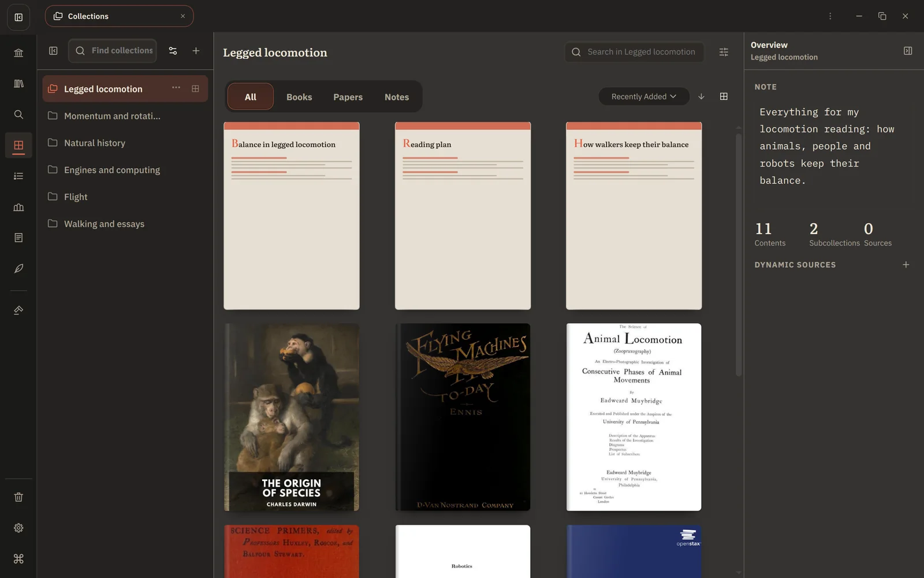The width and height of the screenshot is (924, 578).
Task: Click the 11 Contents count
Action: tap(770, 234)
